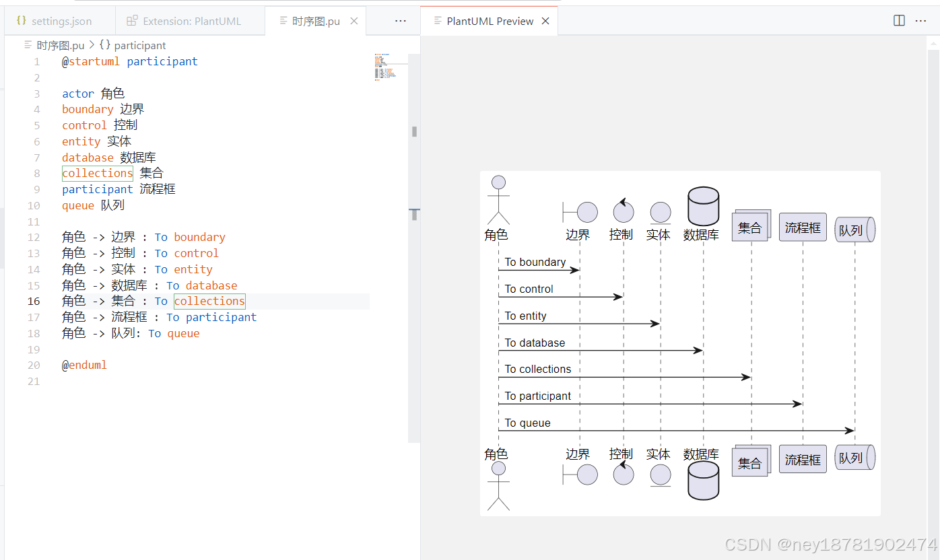940x560 pixels.
Task: Click the bottom 队列 queue shape
Action: 854,457
